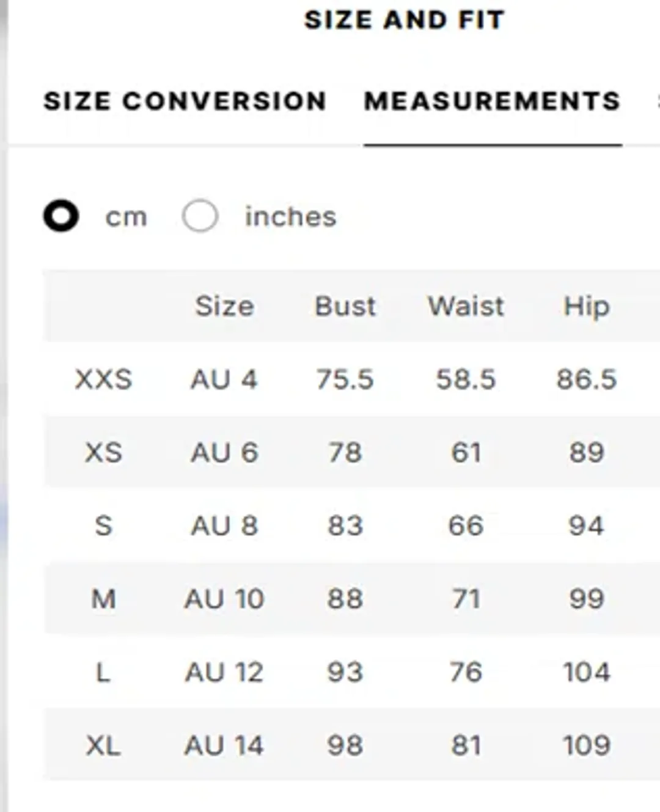Click the bust value 88 for size M
The width and height of the screenshot is (660, 812).
[x=345, y=599]
